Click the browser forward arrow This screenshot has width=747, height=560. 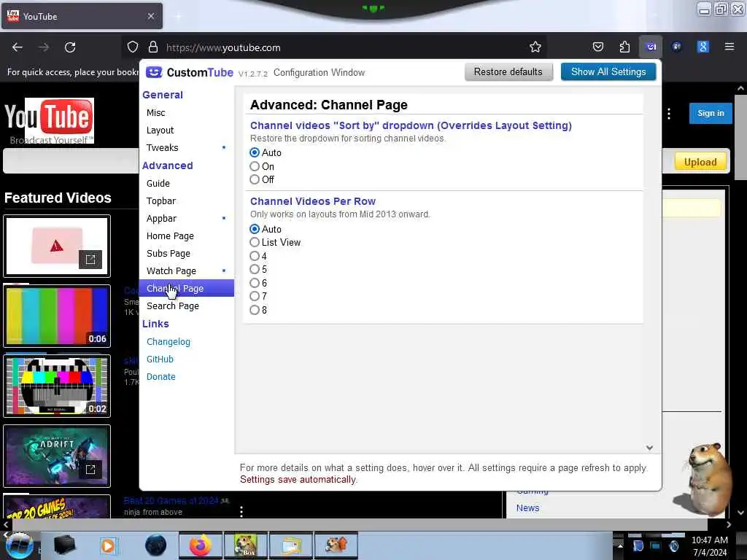(43, 47)
